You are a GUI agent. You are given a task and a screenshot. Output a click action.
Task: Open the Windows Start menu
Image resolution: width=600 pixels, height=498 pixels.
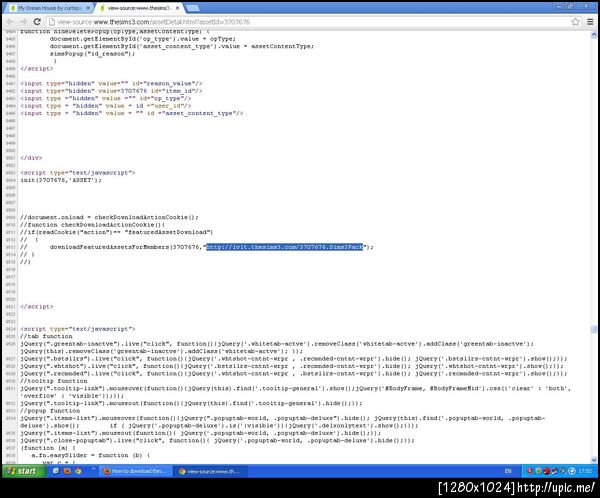pos(23,471)
